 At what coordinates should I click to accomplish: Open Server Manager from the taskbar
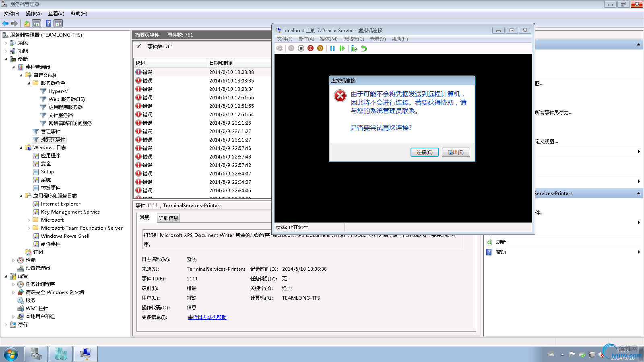point(36,354)
